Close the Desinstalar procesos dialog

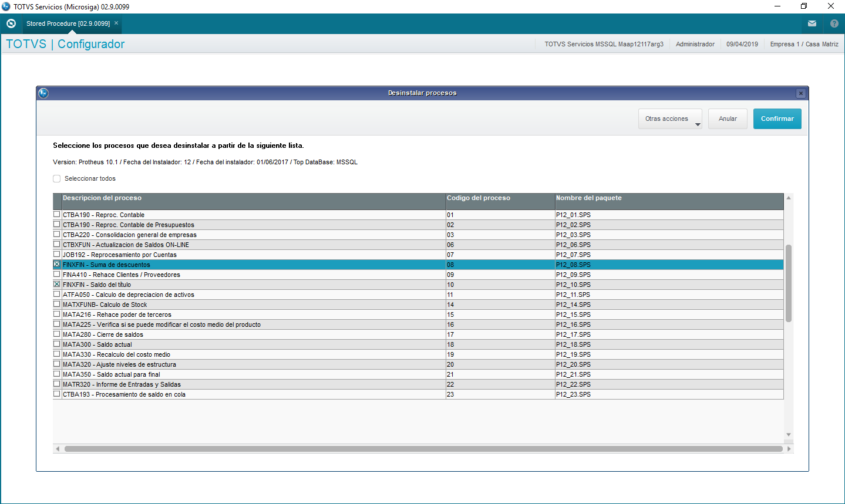[x=800, y=93]
